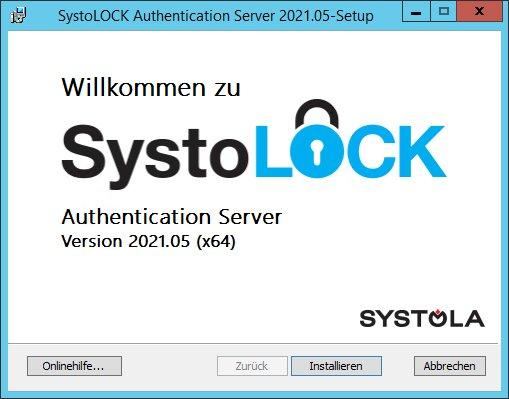Click the "Version 2021.05 (x64)" label
509x399 pixels.
148,241
